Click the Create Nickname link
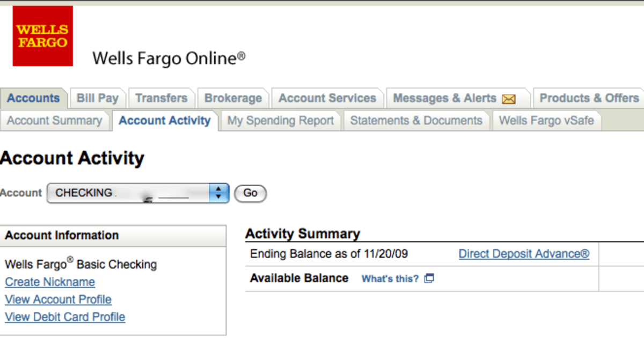The height and width of the screenshot is (338, 644). pos(50,282)
